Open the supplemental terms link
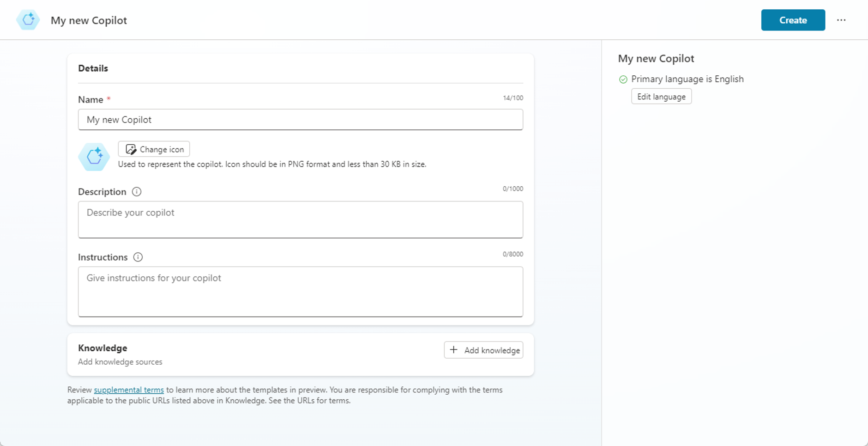The height and width of the screenshot is (446, 868). [x=129, y=390]
